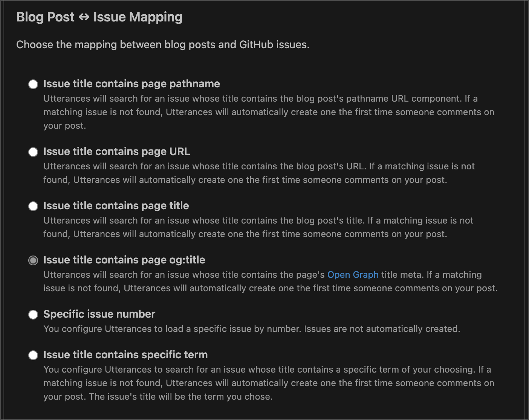Screen dimensions: 529x420
Task: Click the 'Issue title contains page title' label
Action: click(116, 205)
